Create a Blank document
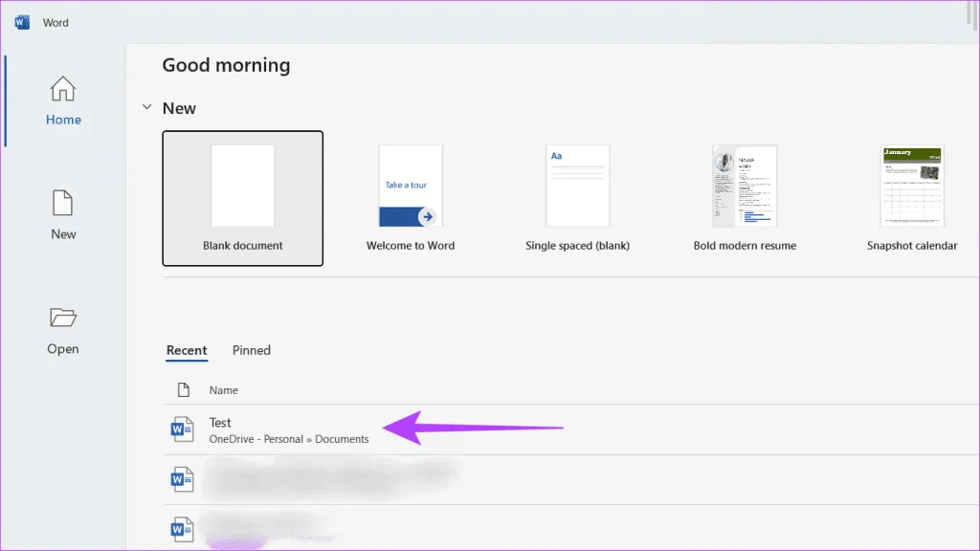 pos(243,198)
